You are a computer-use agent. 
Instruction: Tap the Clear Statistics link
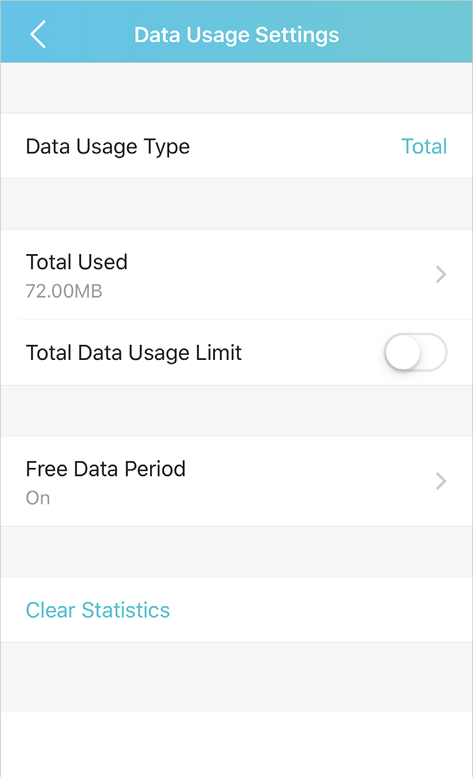pyautogui.click(x=98, y=610)
